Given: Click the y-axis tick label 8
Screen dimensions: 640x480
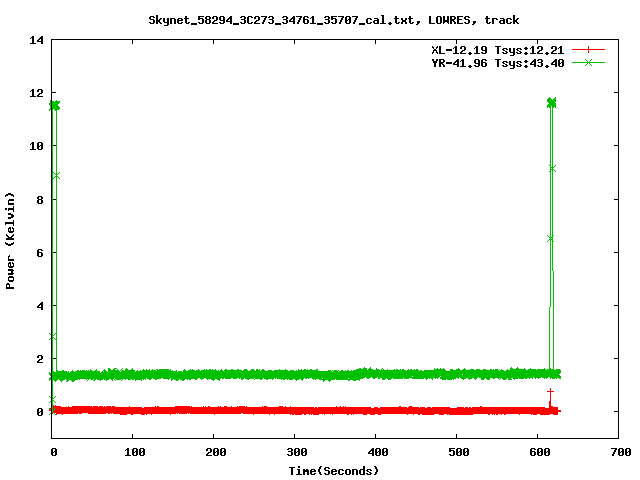Looking at the screenshot, I should (x=40, y=200).
